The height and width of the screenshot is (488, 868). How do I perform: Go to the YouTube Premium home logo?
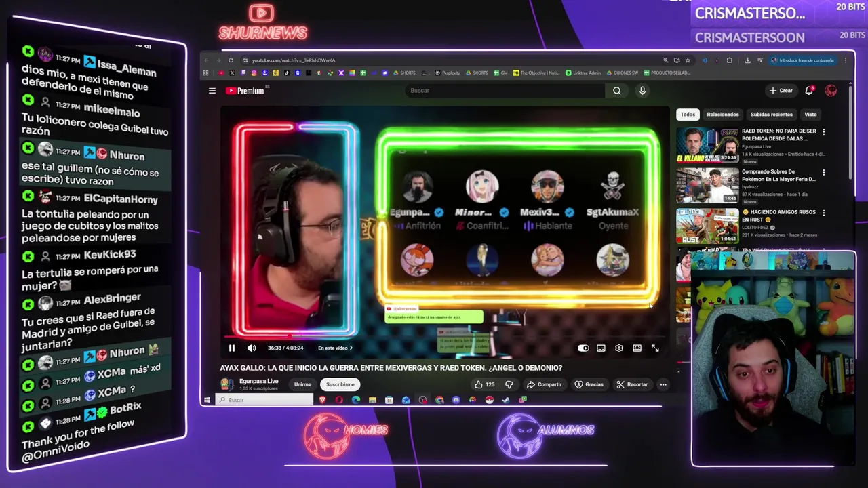click(245, 91)
